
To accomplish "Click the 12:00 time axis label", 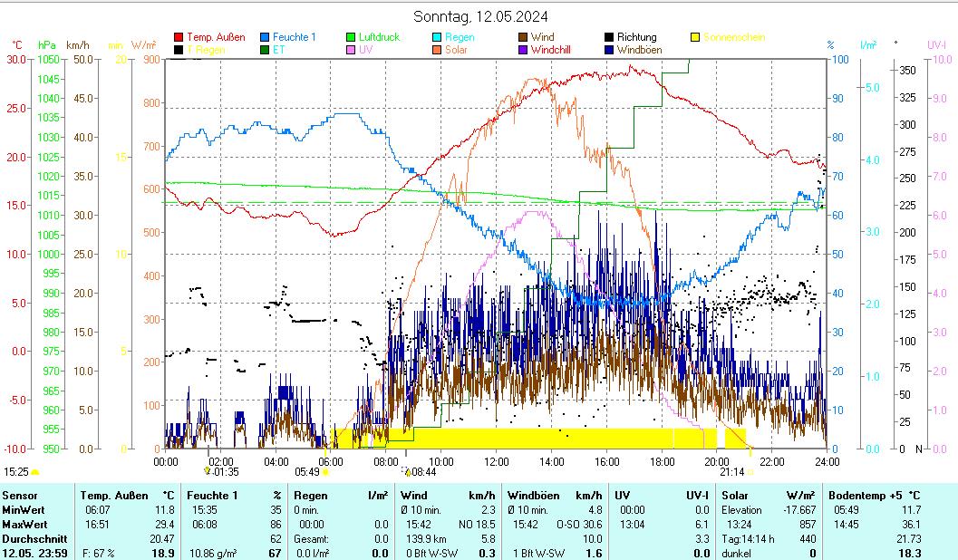I will [496, 461].
